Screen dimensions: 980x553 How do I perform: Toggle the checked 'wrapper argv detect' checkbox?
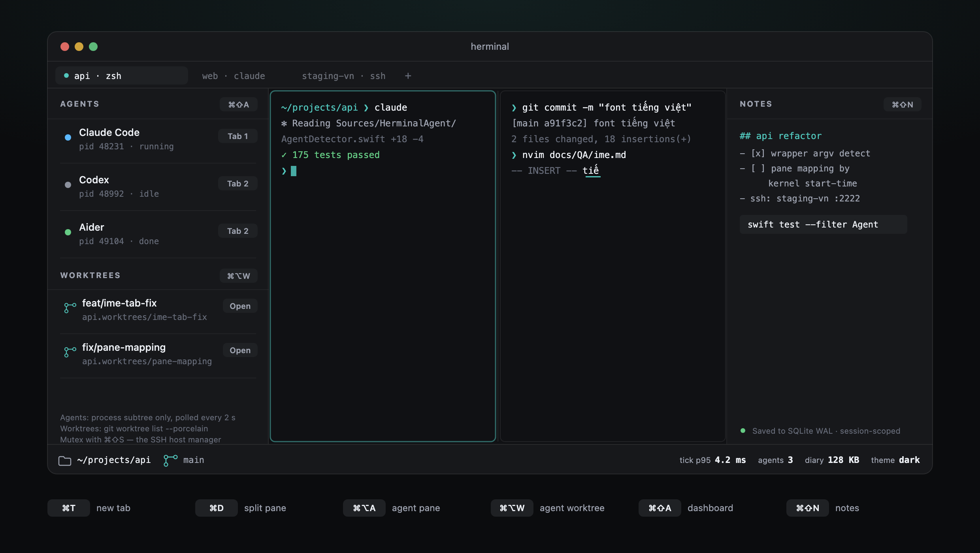coord(758,153)
